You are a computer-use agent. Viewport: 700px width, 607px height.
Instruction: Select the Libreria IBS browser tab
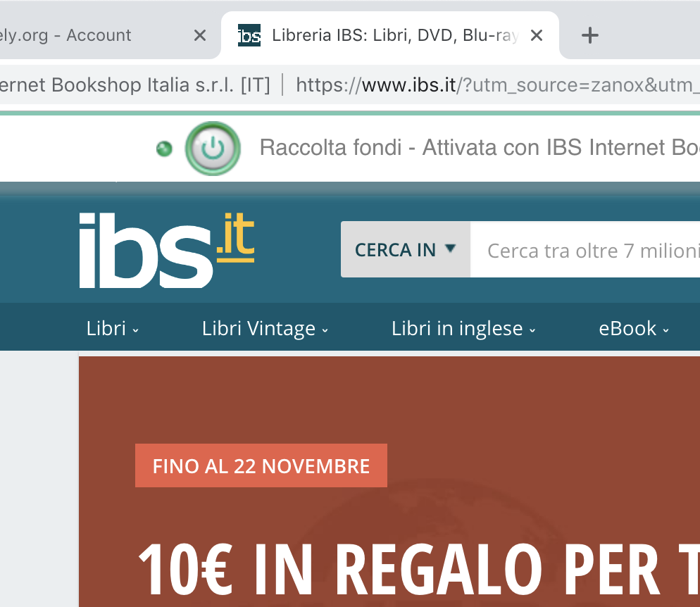(389, 35)
